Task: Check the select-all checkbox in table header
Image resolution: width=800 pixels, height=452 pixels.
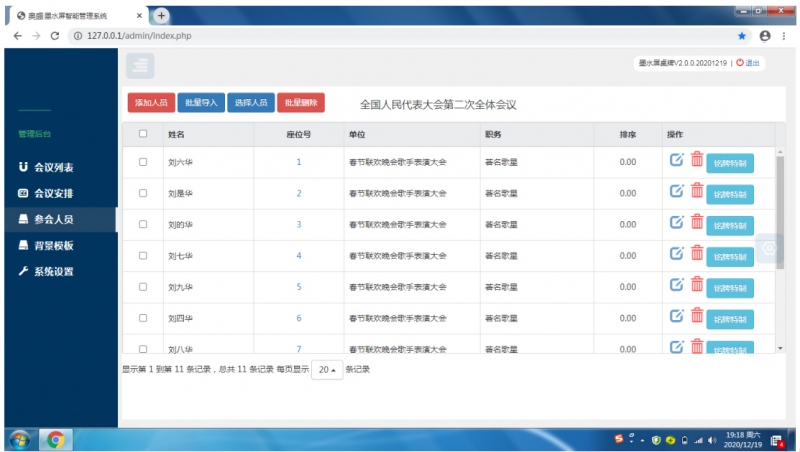Action: 143,134
